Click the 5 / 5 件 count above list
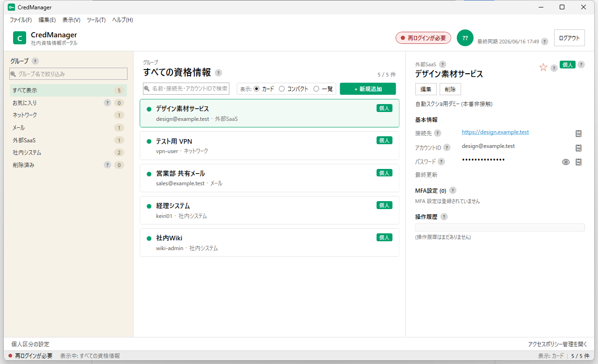598x364 pixels. tap(386, 75)
